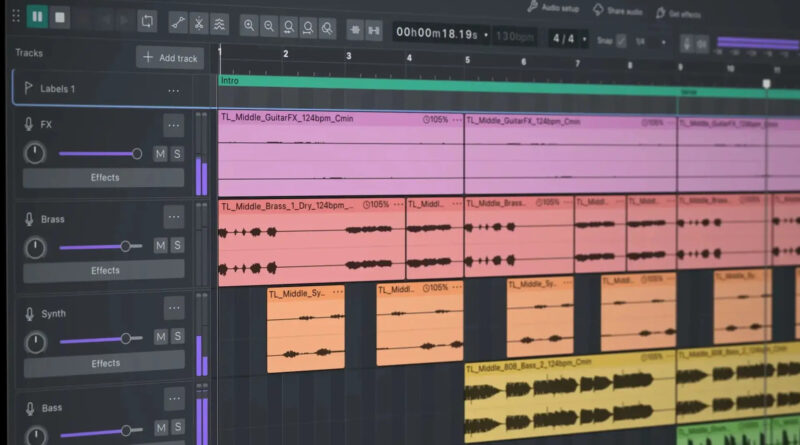The height and width of the screenshot is (445, 800).
Task: Toggle the Snap checkbox
Action: 621,41
